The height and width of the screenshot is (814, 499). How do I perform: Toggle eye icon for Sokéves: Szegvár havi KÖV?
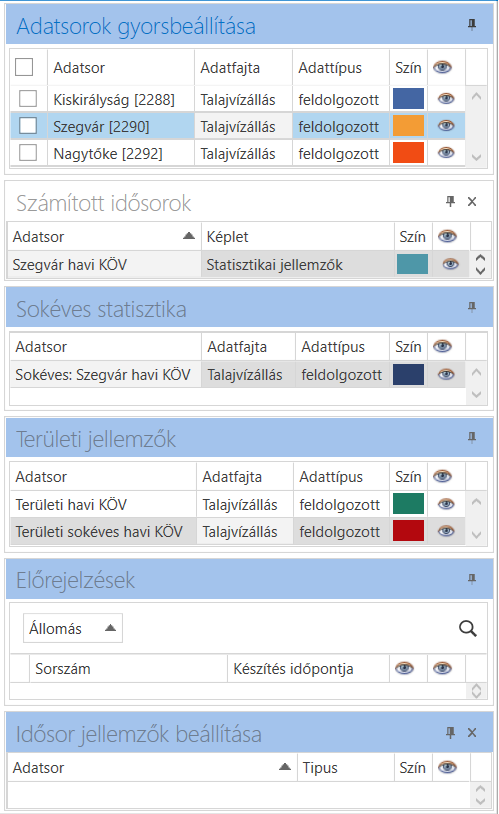pos(446,374)
